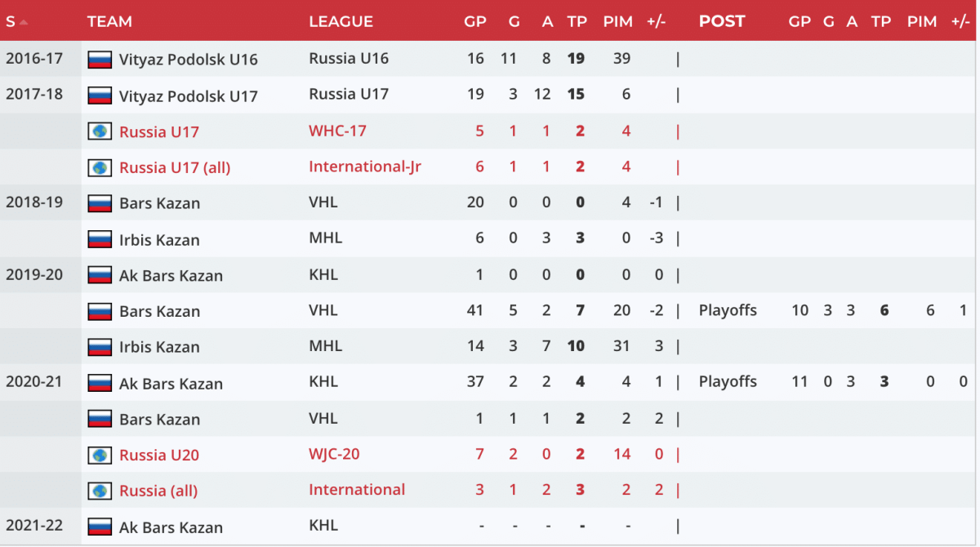Open Vityaz Podolsk U16 team page

click(189, 59)
